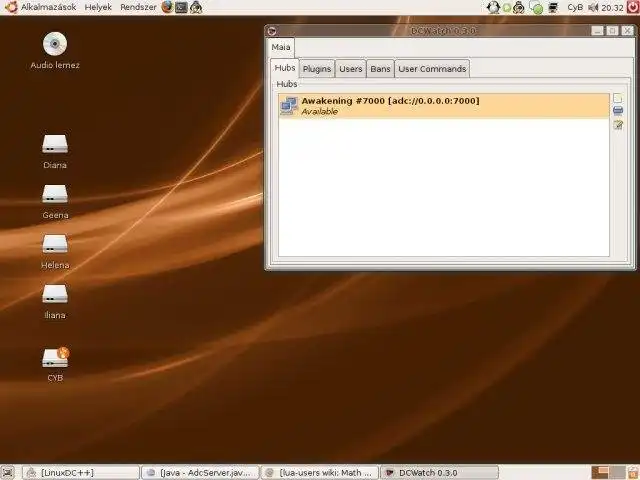Click the small green circle tray icon
Image resolution: width=640 pixels, height=480 pixels.
pyautogui.click(x=507, y=8)
